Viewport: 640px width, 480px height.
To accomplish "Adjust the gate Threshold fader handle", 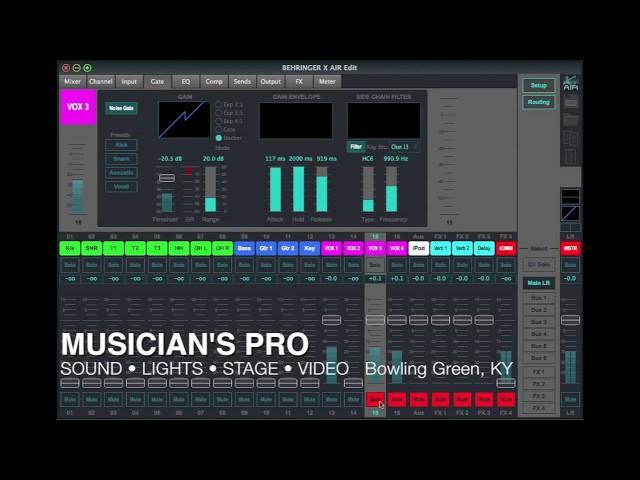I will (167, 178).
